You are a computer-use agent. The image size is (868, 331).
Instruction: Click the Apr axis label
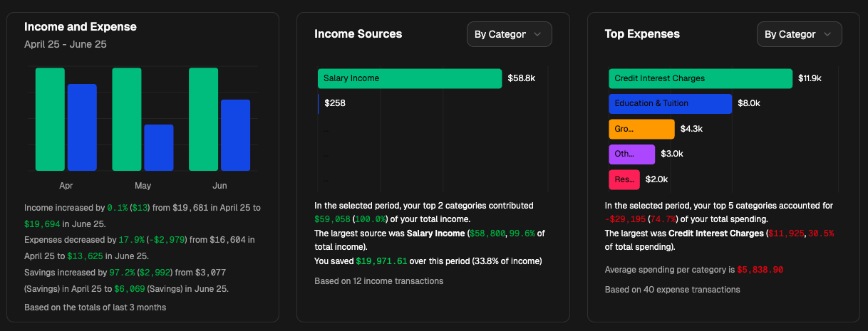(x=66, y=186)
